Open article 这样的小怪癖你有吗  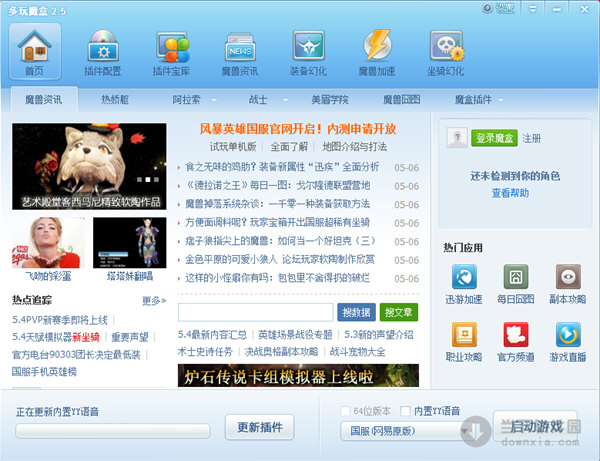click(x=277, y=278)
